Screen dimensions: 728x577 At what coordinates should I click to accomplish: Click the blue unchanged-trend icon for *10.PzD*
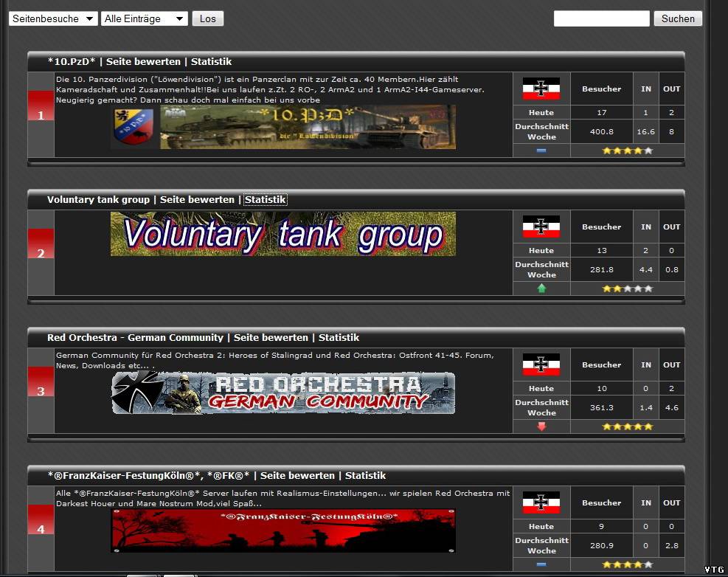[x=541, y=151]
